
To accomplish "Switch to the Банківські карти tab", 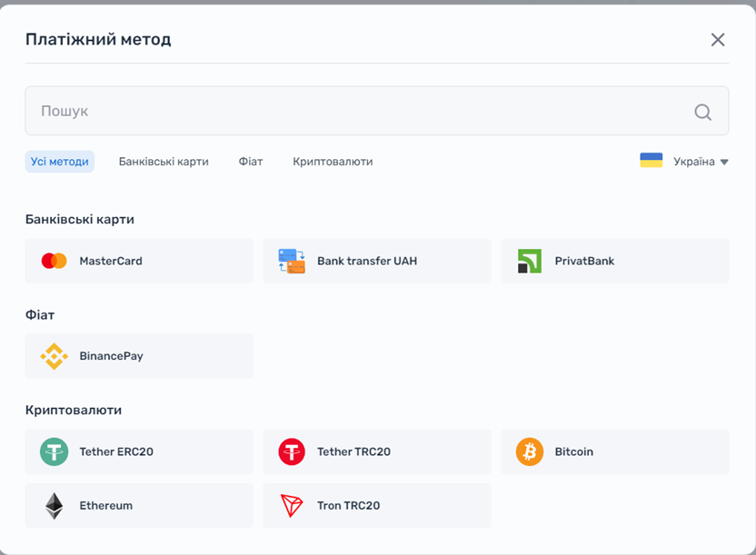I will pyautogui.click(x=164, y=162).
